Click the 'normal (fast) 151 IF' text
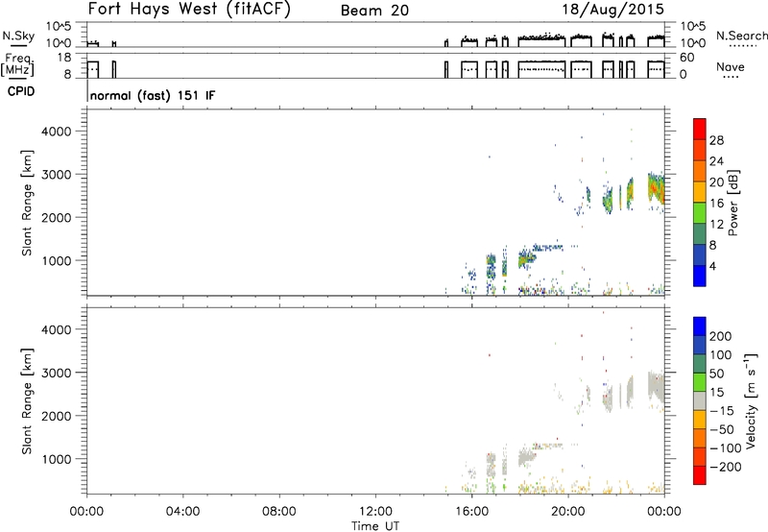768x532 pixels. click(153, 95)
